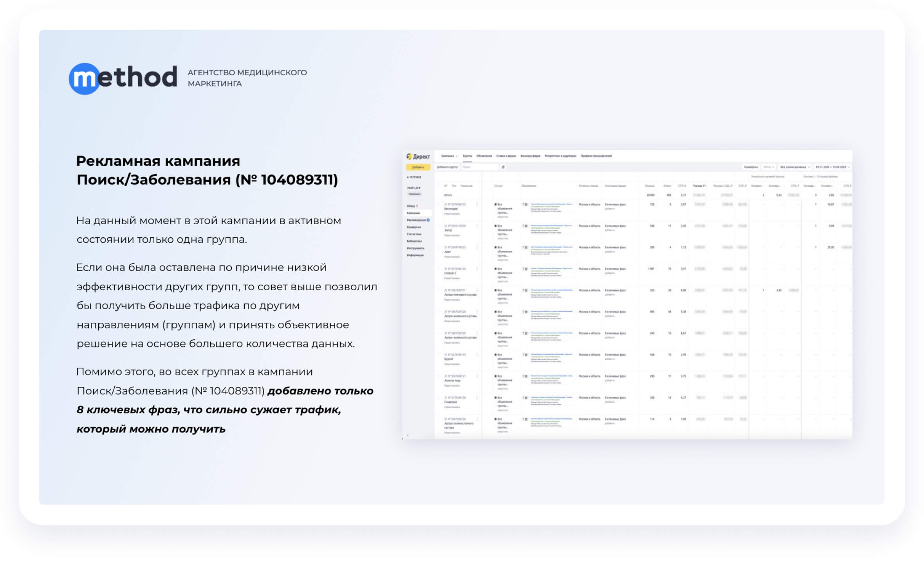This screenshot has width=924, height=568.
Task: Open the three-dot menu for group Запор
Action: click(477, 226)
